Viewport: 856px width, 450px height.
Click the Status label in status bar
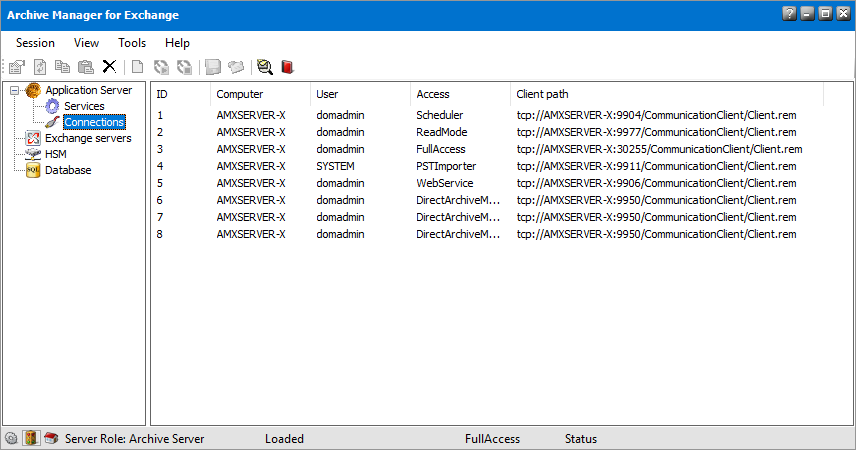coord(581,439)
